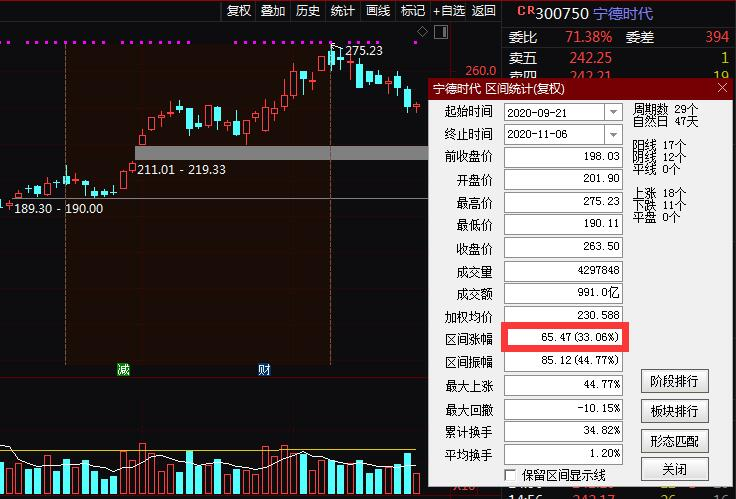Click the diamond icon above chart
Screen dimensions: 736x499
click(x=422, y=31)
